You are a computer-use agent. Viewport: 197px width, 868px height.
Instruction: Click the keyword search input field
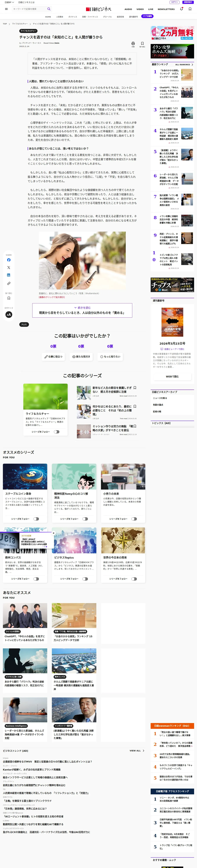coord(29,9)
